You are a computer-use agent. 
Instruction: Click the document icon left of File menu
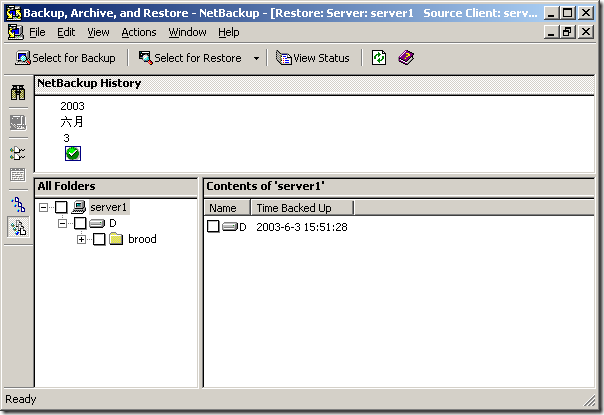(x=15, y=32)
